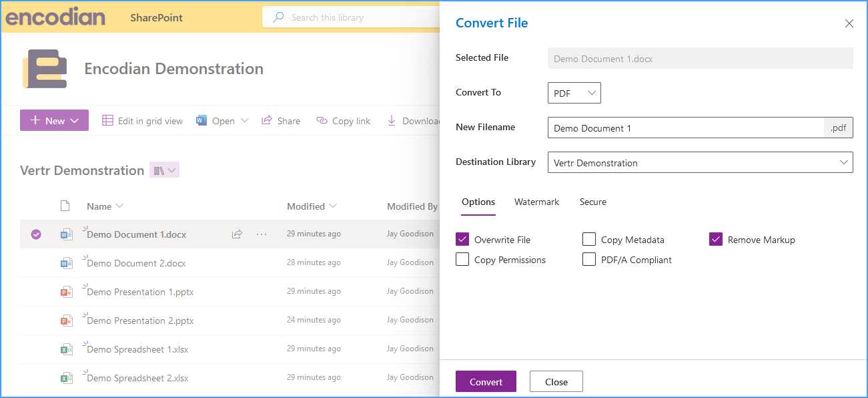This screenshot has width=868, height=398.
Task: Switch to the Secure tab
Action: click(593, 202)
